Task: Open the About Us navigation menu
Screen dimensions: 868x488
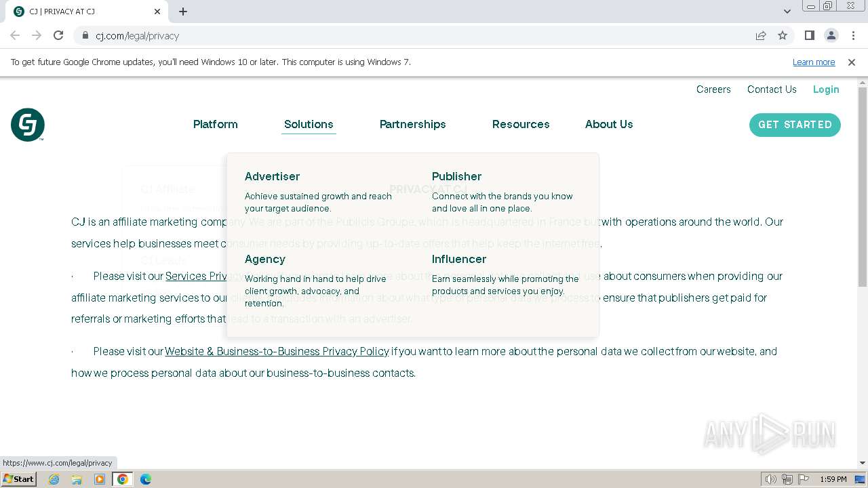Action: click(609, 124)
